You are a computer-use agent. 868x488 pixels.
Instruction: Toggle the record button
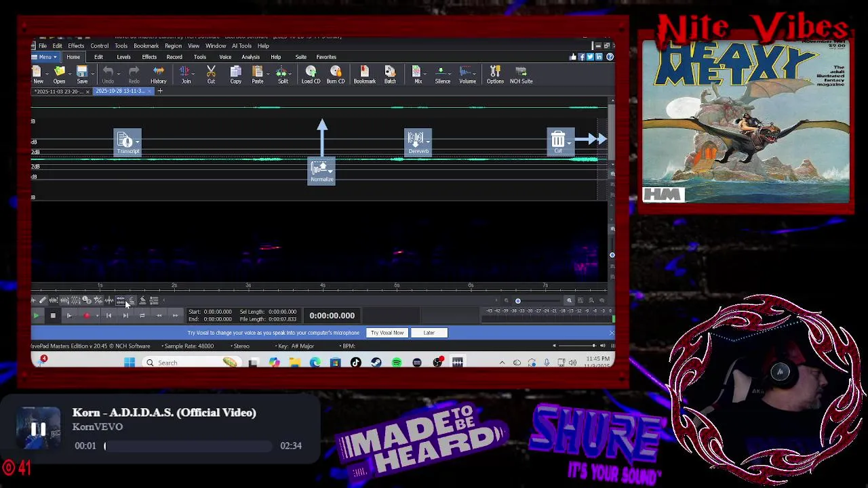87,316
